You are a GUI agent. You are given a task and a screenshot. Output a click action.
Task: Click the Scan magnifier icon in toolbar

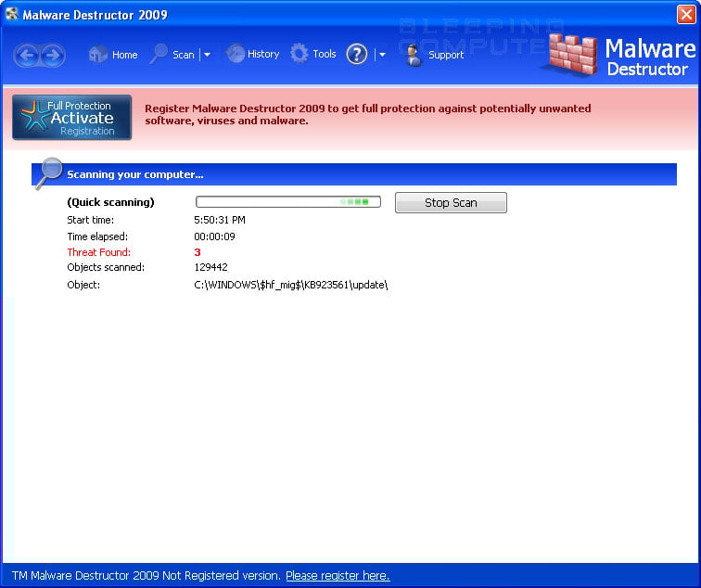(159, 54)
